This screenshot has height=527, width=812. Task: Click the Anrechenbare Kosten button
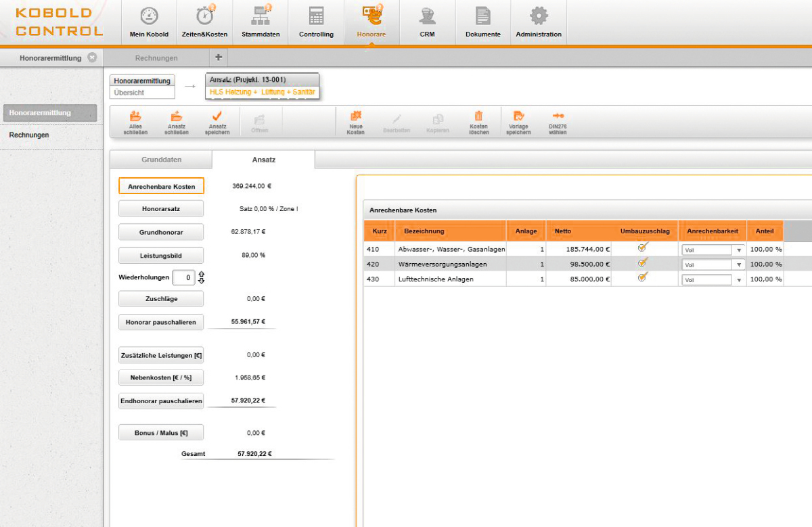(x=161, y=186)
